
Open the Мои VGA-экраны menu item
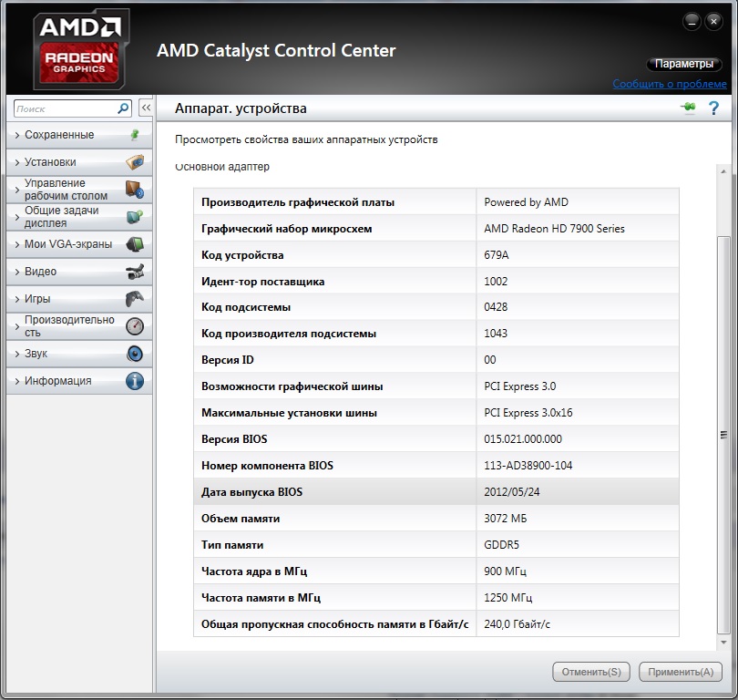point(79,244)
